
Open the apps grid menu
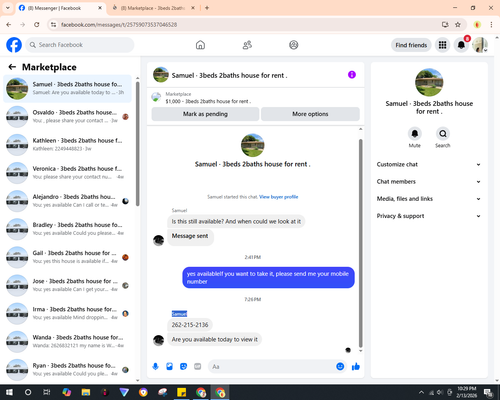pyautogui.click(x=442, y=45)
